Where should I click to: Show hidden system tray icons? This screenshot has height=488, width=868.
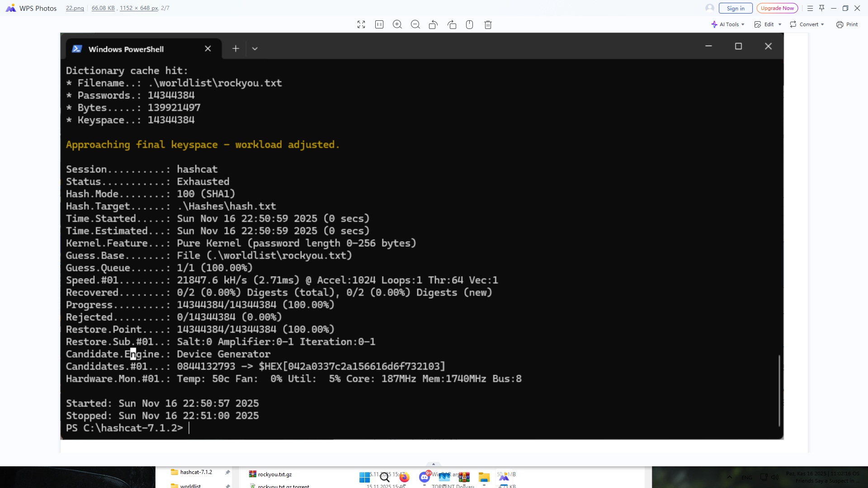coord(729,477)
